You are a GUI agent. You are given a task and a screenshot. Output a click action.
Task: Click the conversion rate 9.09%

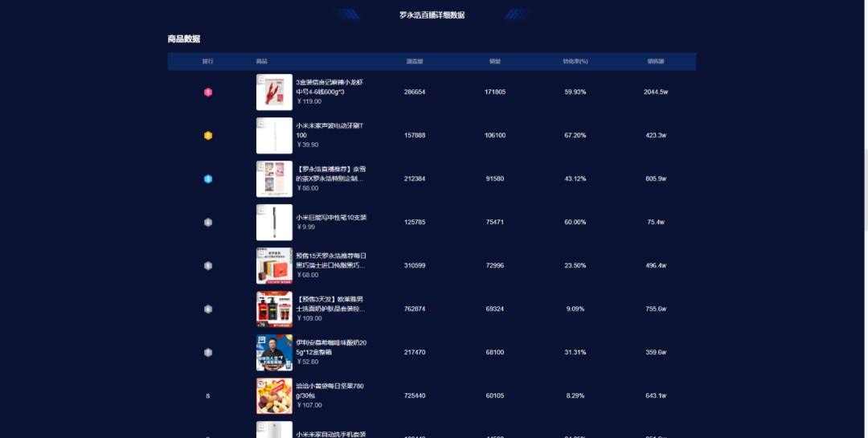575,309
